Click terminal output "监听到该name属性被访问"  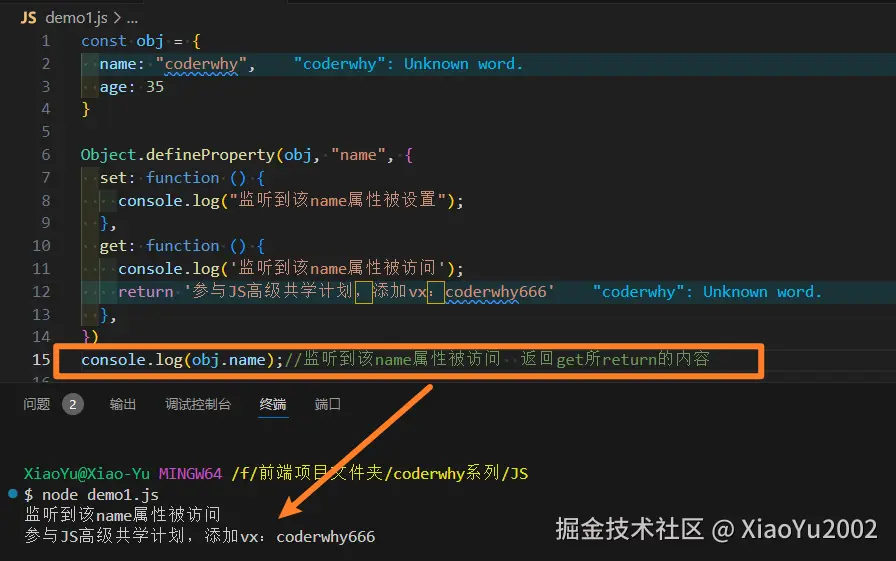pyautogui.click(x=122, y=515)
